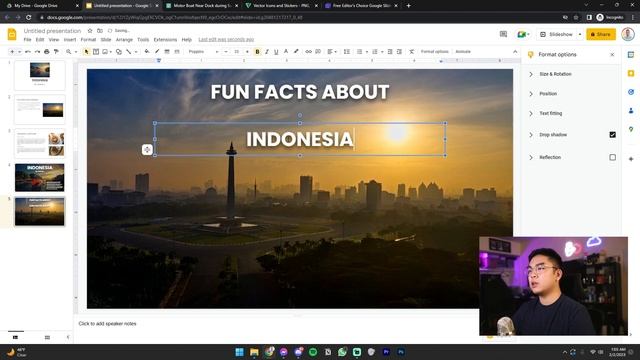
Task: Click the Add comment icon in toolbar
Action: 318,52
